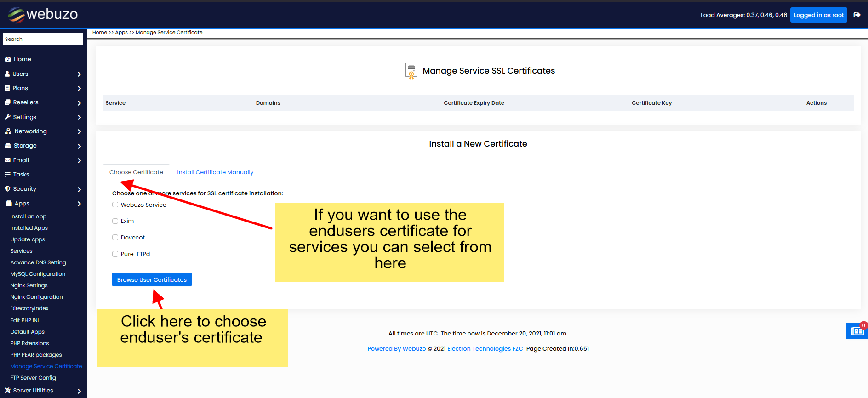Expand the Resellers menu chevron

point(79,103)
